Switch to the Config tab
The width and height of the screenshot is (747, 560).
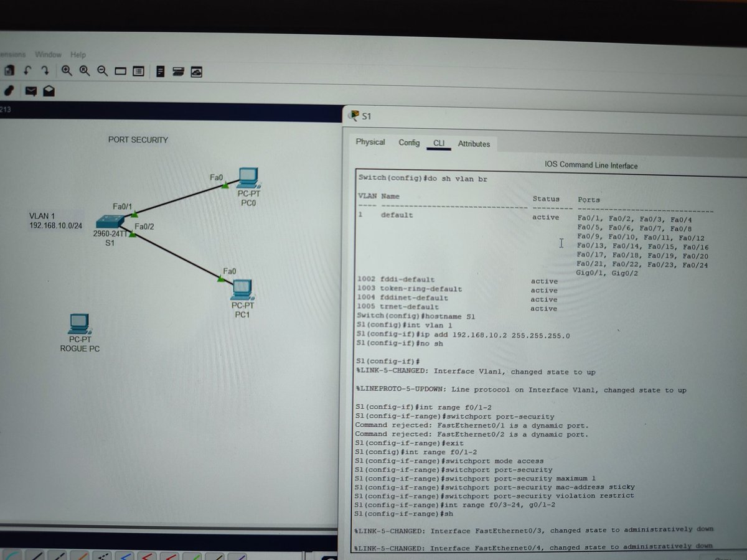point(409,142)
